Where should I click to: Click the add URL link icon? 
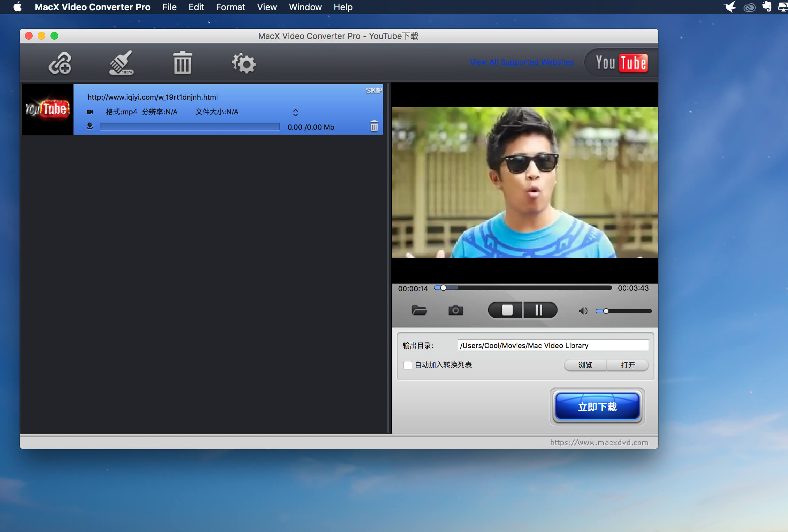[60, 63]
